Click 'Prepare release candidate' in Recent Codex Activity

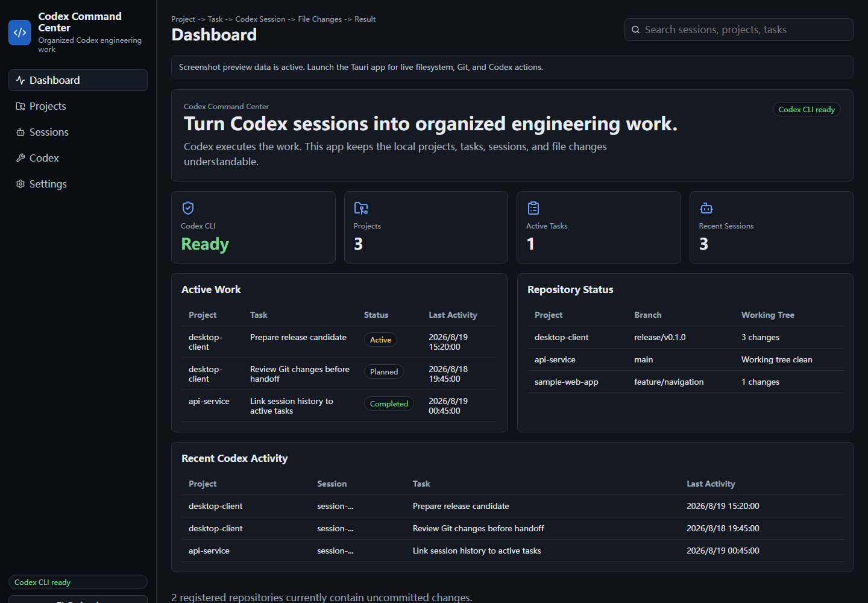tap(461, 506)
